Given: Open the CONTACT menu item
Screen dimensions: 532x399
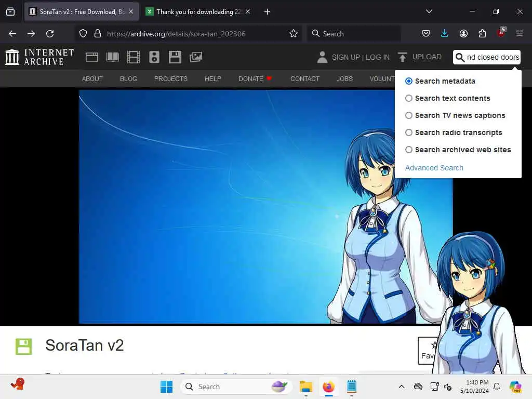Looking at the screenshot, I should point(305,79).
